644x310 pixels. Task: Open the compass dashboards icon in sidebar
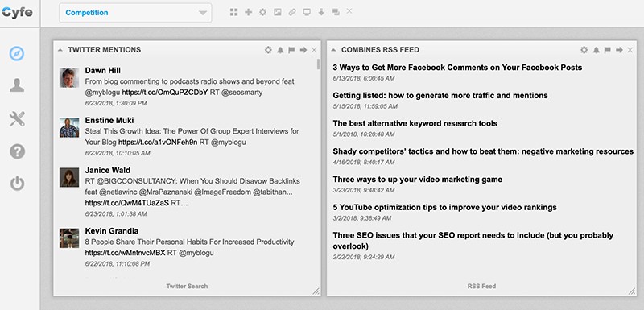pos(17,53)
